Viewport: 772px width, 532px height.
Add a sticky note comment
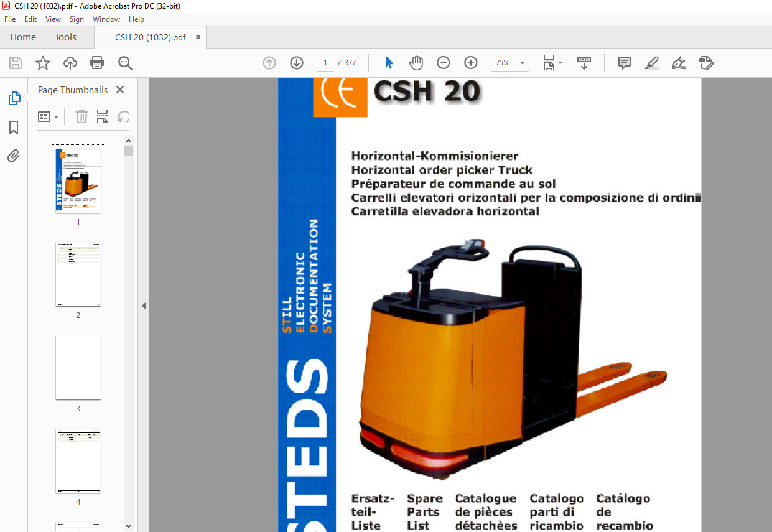click(625, 63)
